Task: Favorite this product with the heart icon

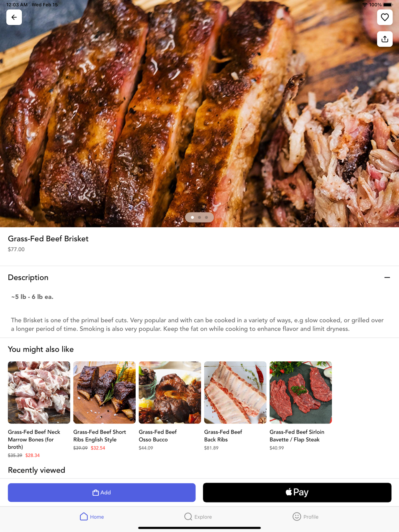Action: (385, 17)
